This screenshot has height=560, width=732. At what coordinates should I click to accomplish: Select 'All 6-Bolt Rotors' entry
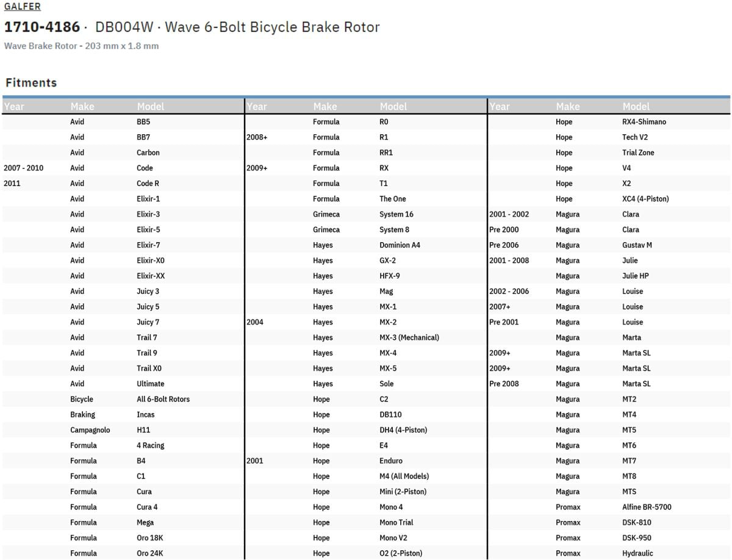click(x=163, y=399)
